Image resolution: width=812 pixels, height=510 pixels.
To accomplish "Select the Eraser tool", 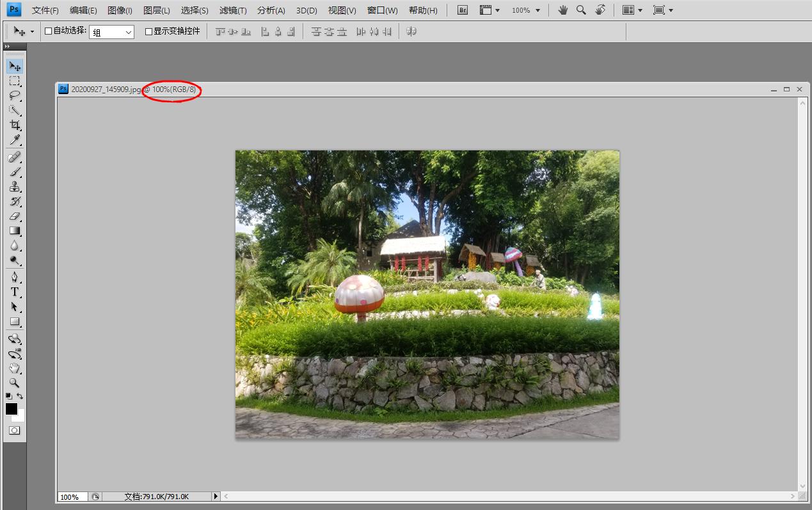I will pos(15,216).
